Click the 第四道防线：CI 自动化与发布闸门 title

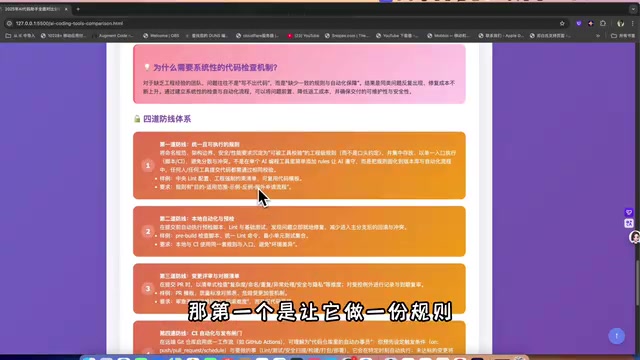point(201,333)
